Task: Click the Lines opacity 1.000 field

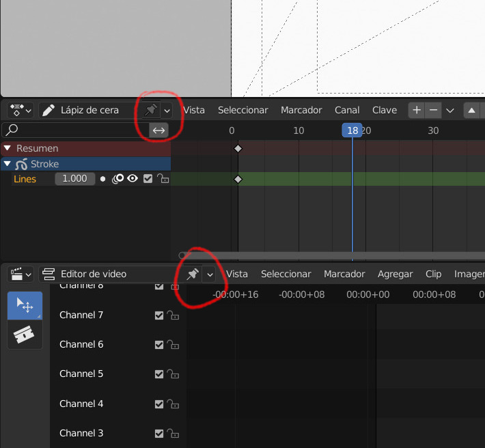Action: 75,179
